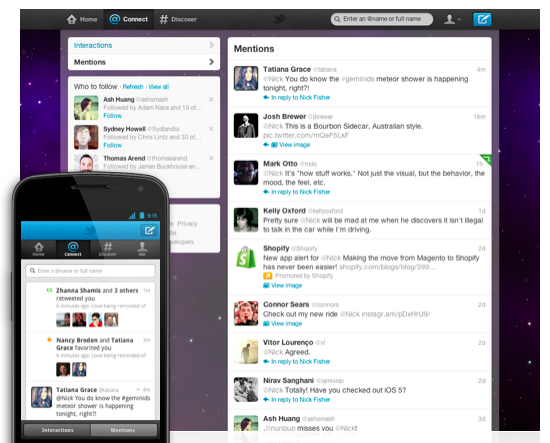Tap the favorite star icon beside Nancy Broden
Image resolution: width=550 pixels, height=443 pixels.
click(x=49, y=340)
